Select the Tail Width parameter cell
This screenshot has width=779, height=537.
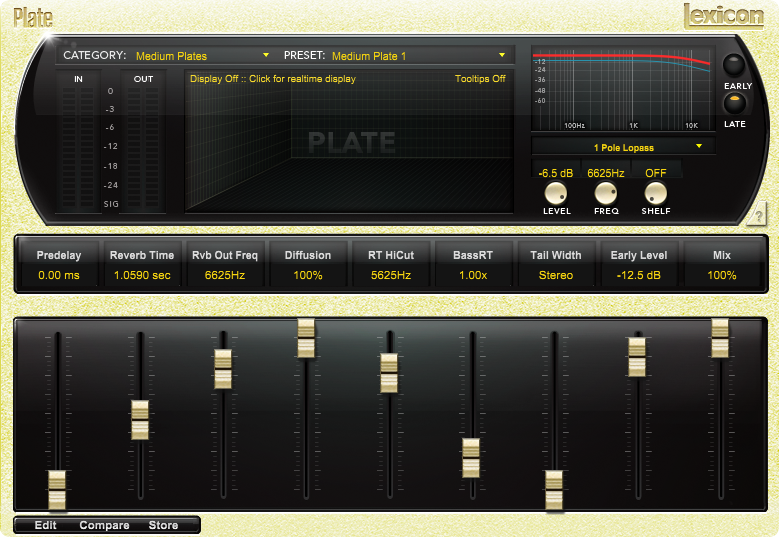[556, 265]
